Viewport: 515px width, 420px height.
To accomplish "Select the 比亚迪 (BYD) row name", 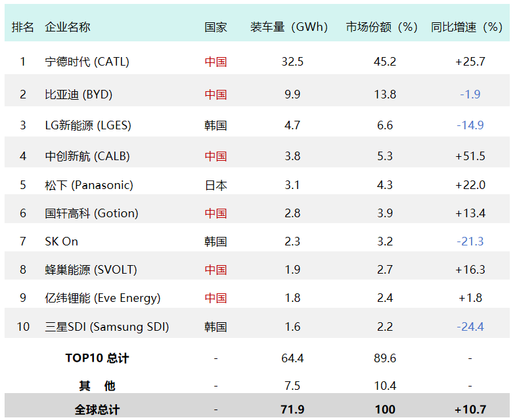I will [x=78, y=94].
